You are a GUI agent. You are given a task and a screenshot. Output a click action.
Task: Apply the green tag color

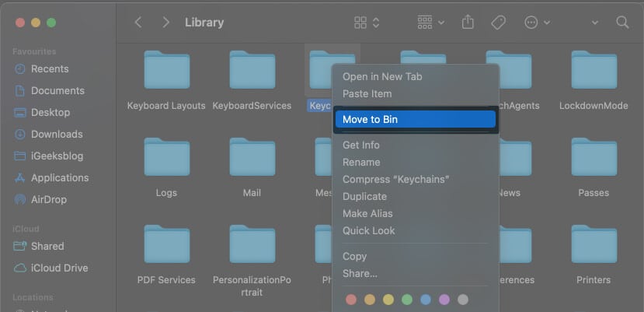pyautogui.click(x=407, y=300)
